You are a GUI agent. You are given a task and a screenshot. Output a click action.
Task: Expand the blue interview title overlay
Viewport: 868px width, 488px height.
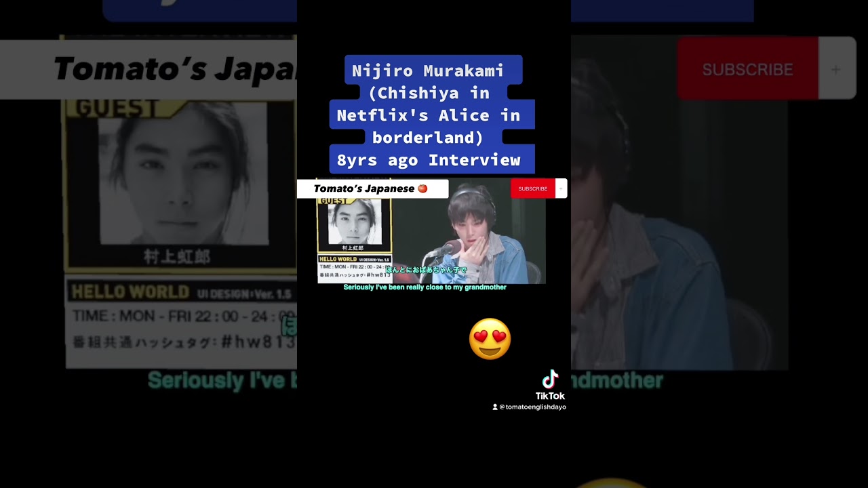coord(432,114)
